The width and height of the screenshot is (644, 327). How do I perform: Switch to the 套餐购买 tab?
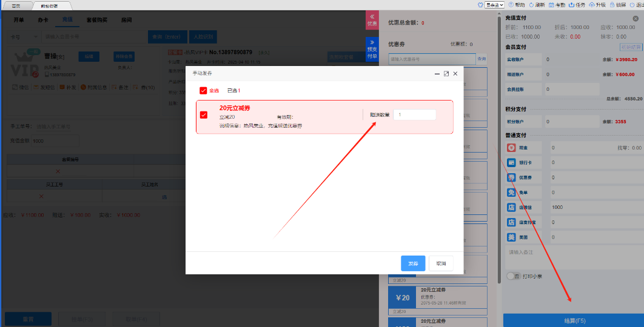(96, 20)
